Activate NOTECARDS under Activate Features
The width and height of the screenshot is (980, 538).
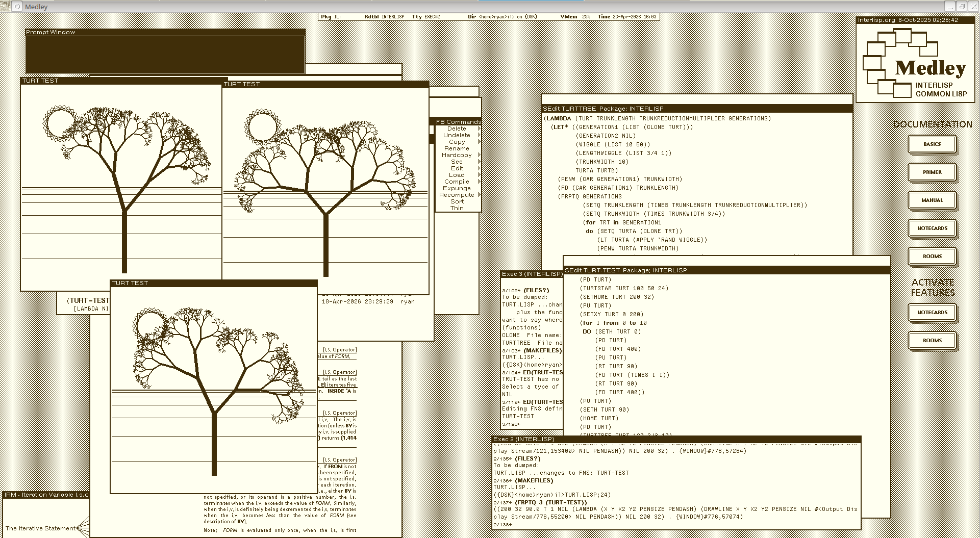coord(932,312)
